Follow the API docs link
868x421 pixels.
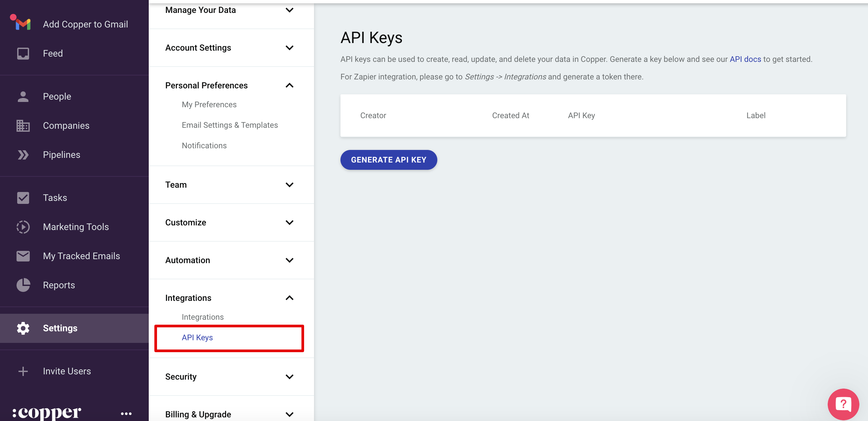click(745, 59)
